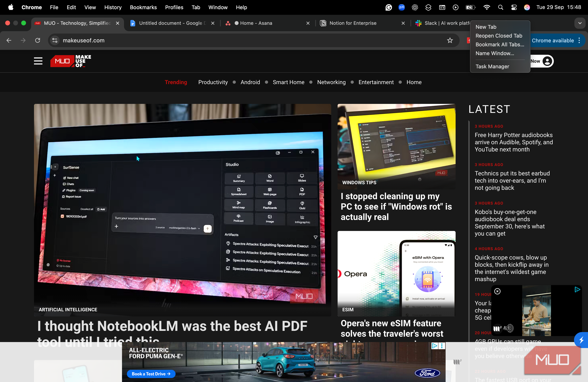The image size is (588, 382).
Task: Open Chrome three-dot menu
Action: point(579,41)
